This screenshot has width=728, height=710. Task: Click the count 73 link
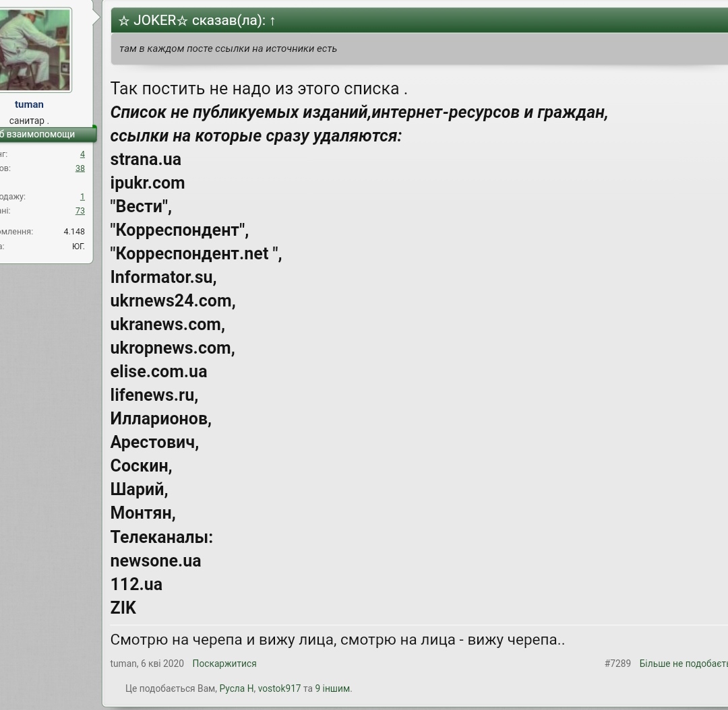click(x=80, y=211)
